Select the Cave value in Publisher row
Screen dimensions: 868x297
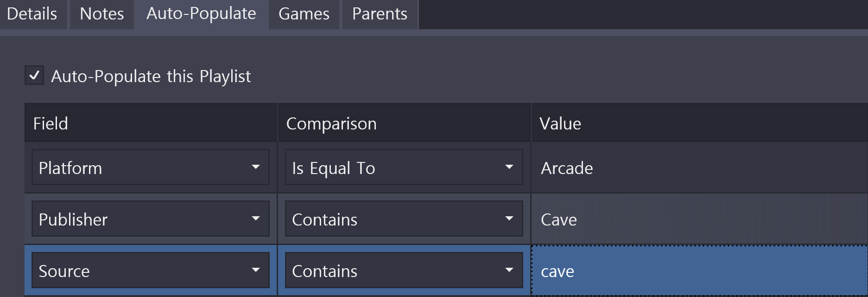click(x=698, y=219)
